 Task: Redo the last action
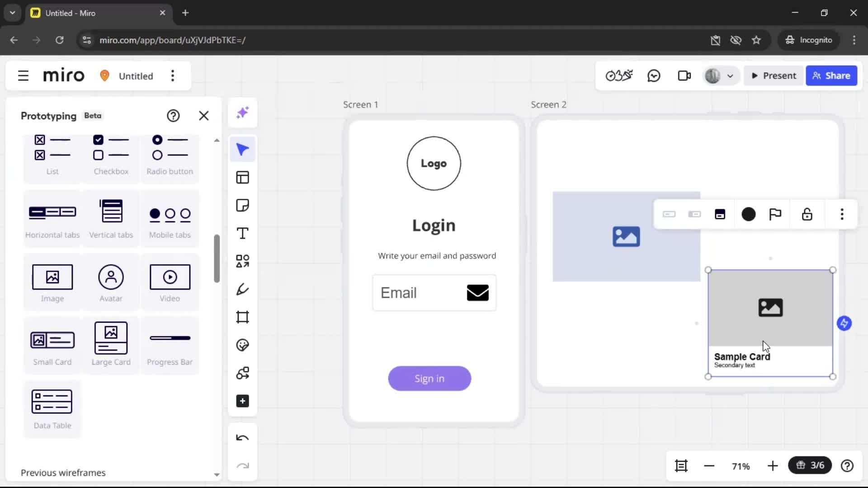[x=243, y=466]
